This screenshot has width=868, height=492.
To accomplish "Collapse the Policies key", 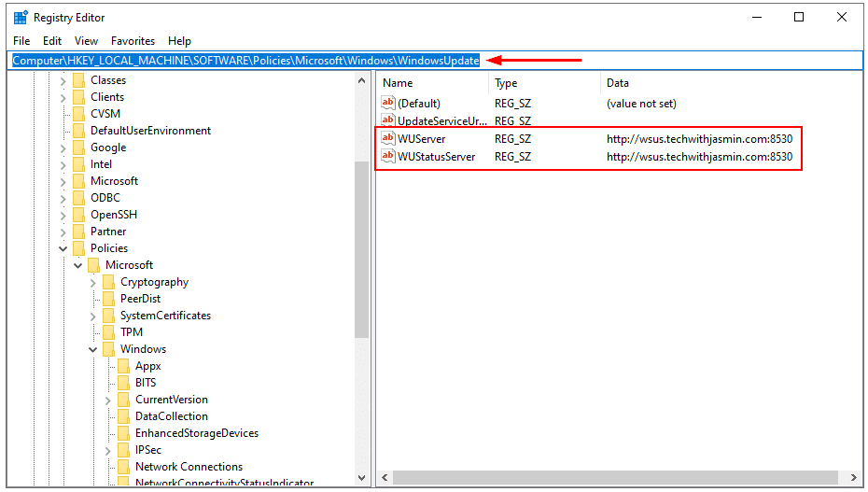I will (x=63, y=248).
